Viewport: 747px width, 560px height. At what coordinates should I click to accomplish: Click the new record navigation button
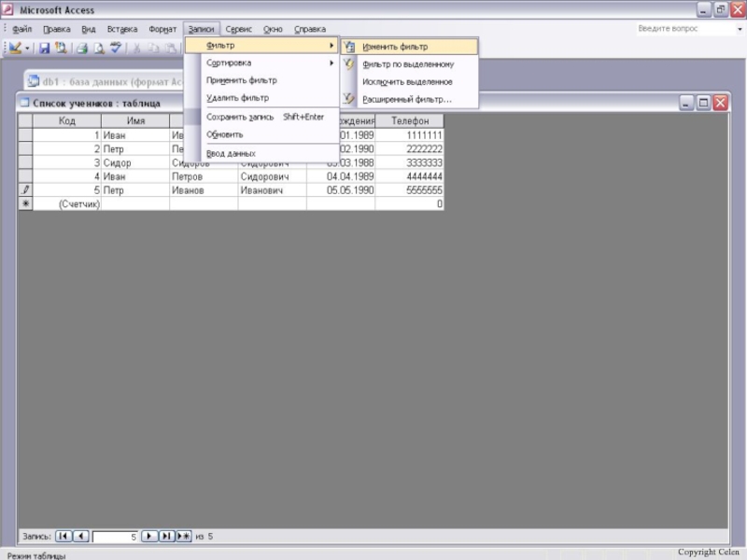tap(184, 537)
